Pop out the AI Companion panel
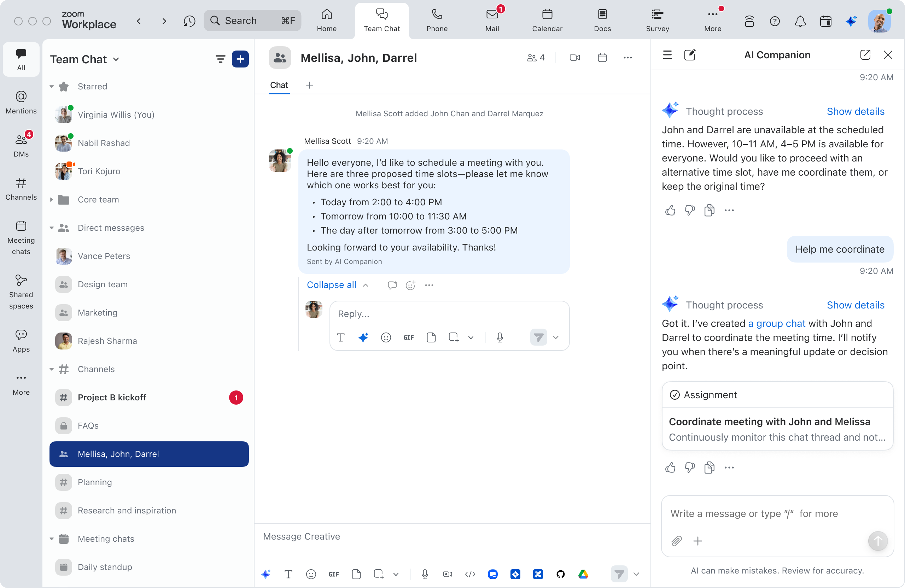 pyautogui.click(x=865, y=55)
